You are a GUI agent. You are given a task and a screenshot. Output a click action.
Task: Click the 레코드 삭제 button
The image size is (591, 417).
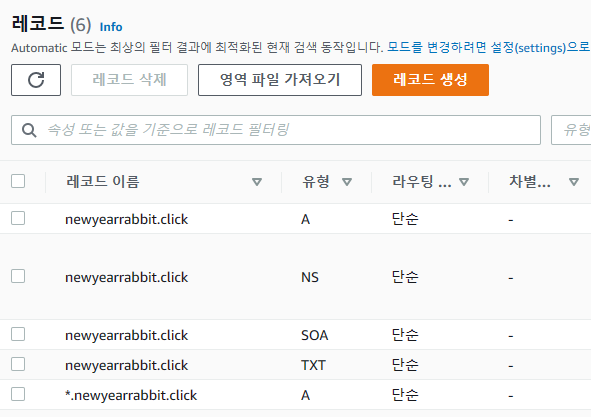[x=129, y=80]
